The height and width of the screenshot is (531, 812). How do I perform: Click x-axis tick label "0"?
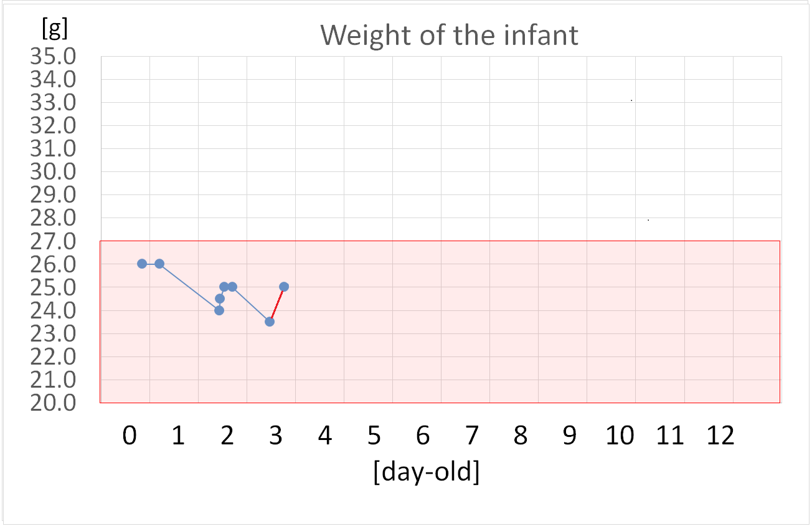tap(130, 436)
